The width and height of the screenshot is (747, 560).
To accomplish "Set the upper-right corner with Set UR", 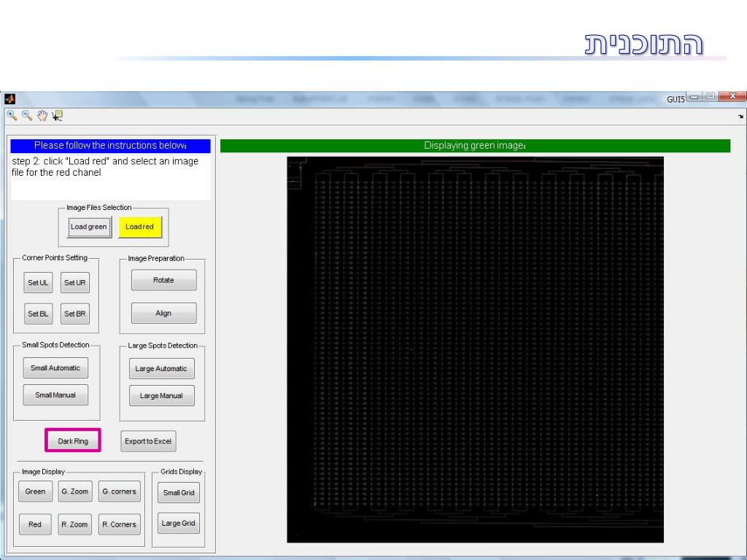I will coord(75,283).
